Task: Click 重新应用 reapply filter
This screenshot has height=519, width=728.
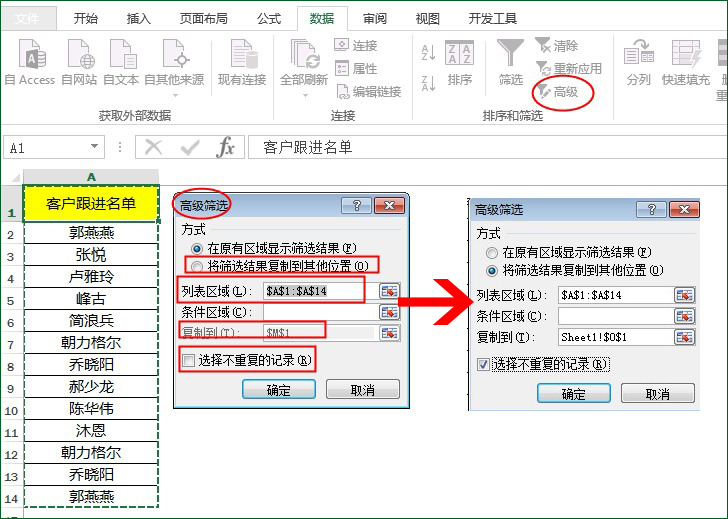Action: (x=569, y=69)
